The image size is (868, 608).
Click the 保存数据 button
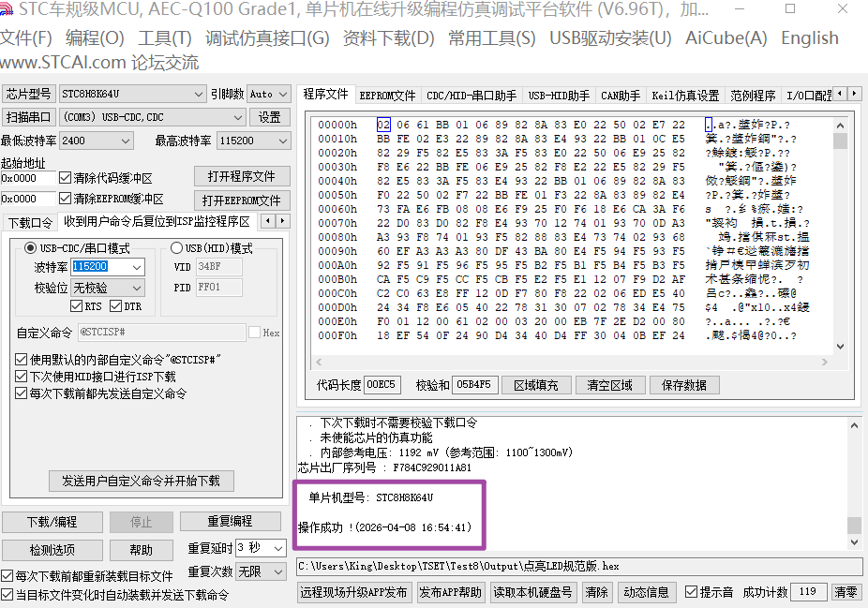(683, 385)
